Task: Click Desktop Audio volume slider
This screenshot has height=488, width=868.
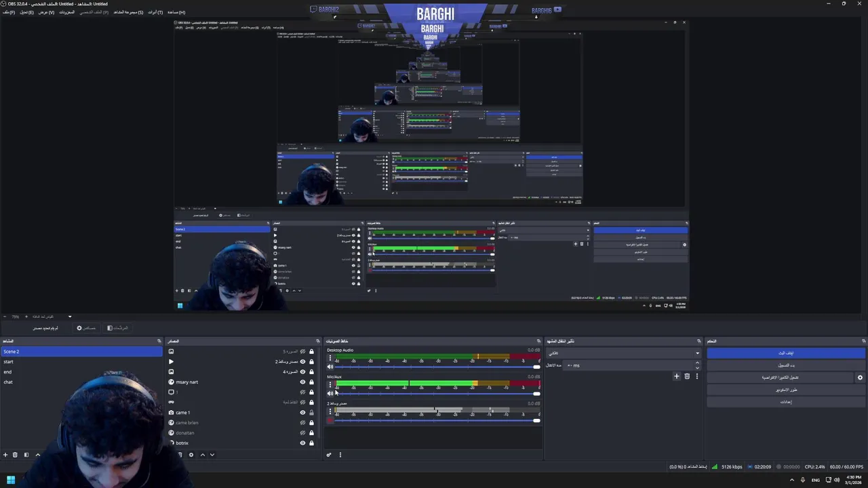Action: [x=437, y=367]
